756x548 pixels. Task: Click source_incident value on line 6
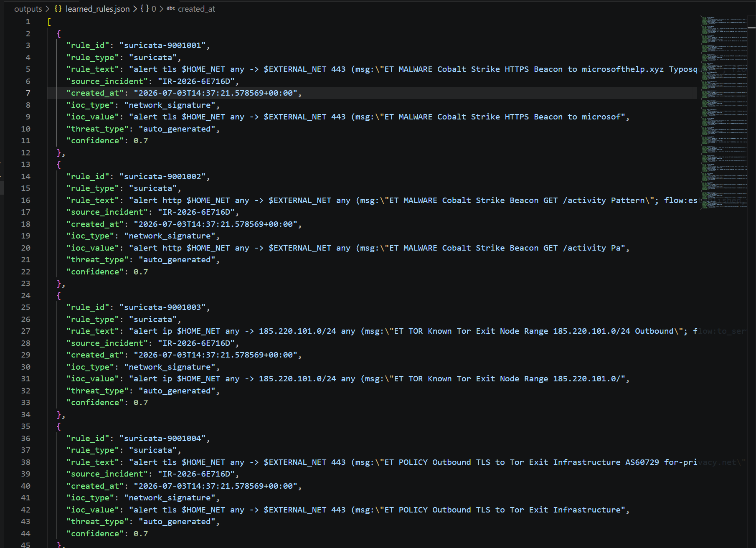tap(196, 81)
